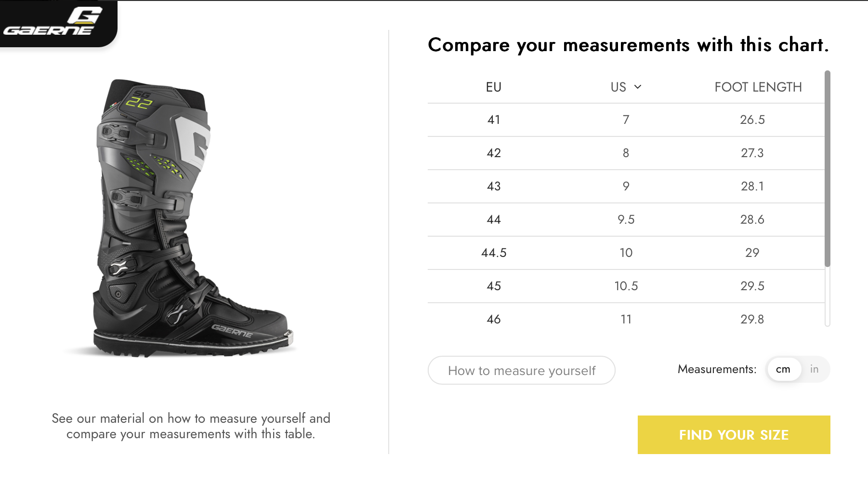Viewport: 868px width, 483px height.
Task: Click the Find Your Size button
Action: [x=734, y=435]
